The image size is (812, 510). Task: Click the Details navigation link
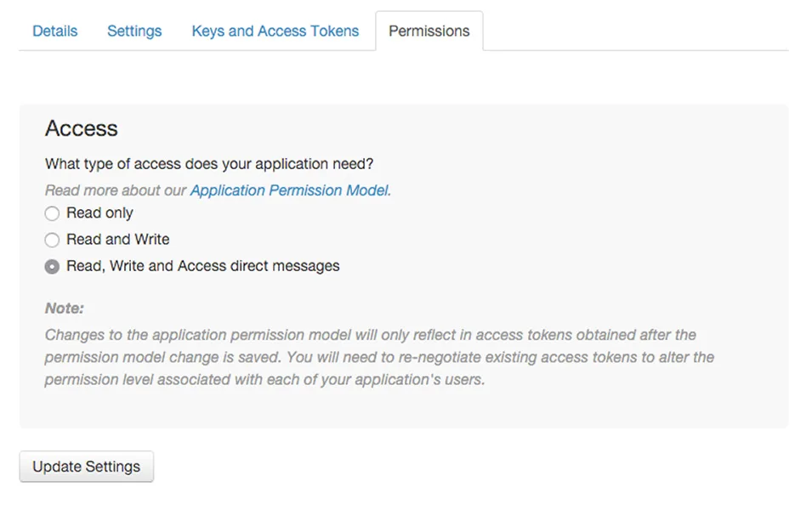pos(54,31)
